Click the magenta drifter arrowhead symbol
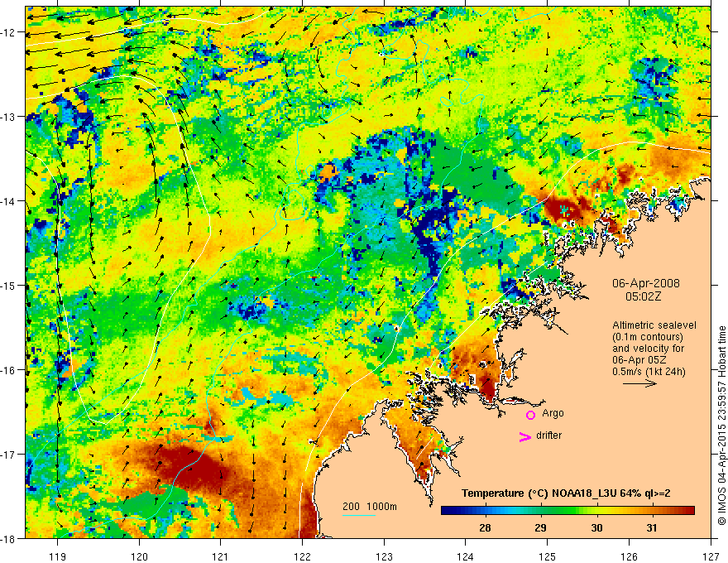 [x=525, y=436]
